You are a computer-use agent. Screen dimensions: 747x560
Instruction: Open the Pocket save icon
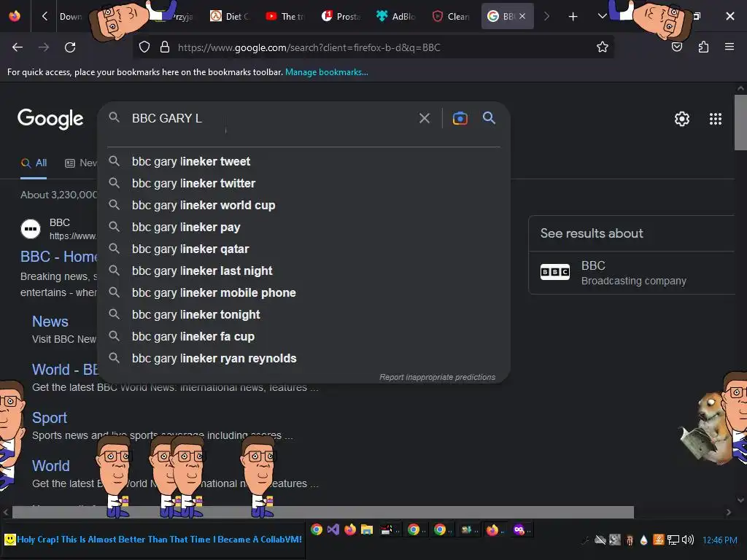(677, 47)
